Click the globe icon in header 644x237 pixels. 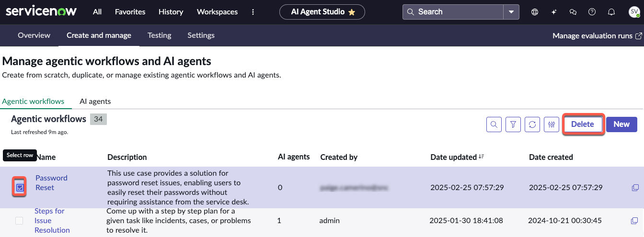[535, 12]
